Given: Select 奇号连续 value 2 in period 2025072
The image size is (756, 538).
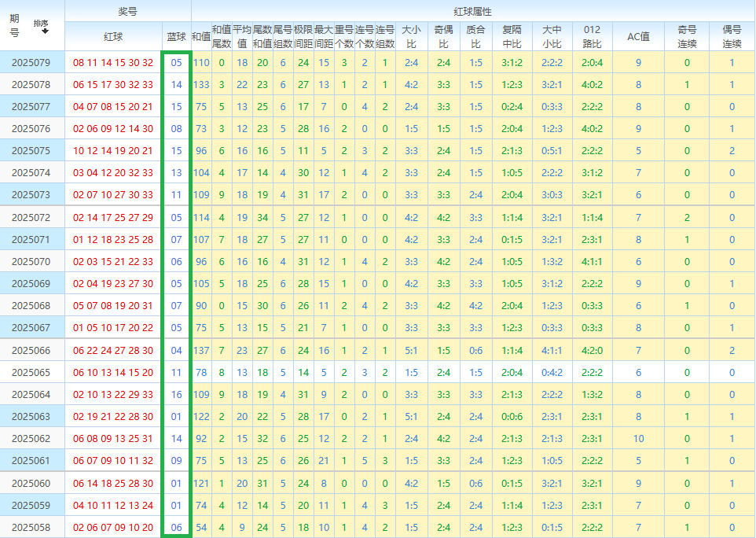Looking at the screenshot, I should pos(687,218).
